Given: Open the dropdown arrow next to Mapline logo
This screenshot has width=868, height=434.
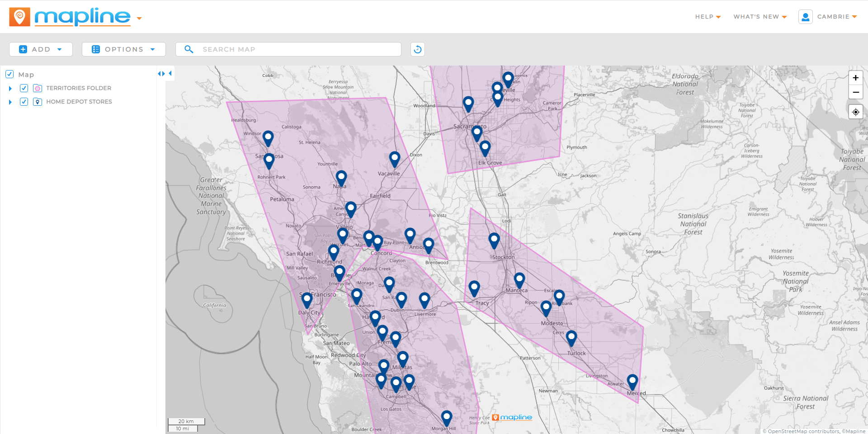Looking at the screenshot, I should 139,19.
